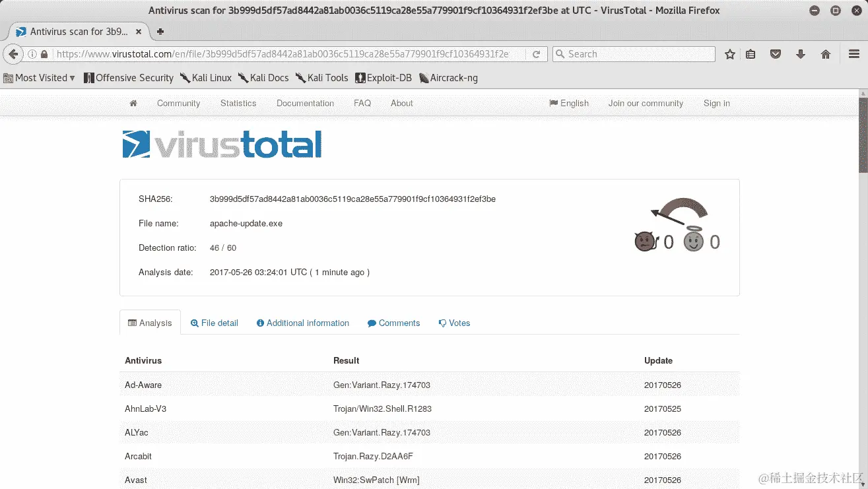The image size is (868, 489).
Task: Click the ALYac antivirus row name
Action: click(136, 432)
